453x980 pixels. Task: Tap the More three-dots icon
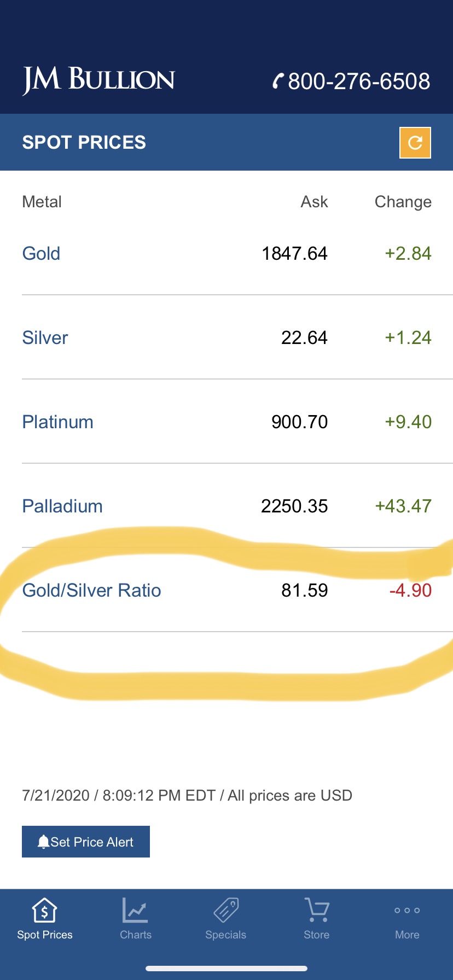pos(407,911)
